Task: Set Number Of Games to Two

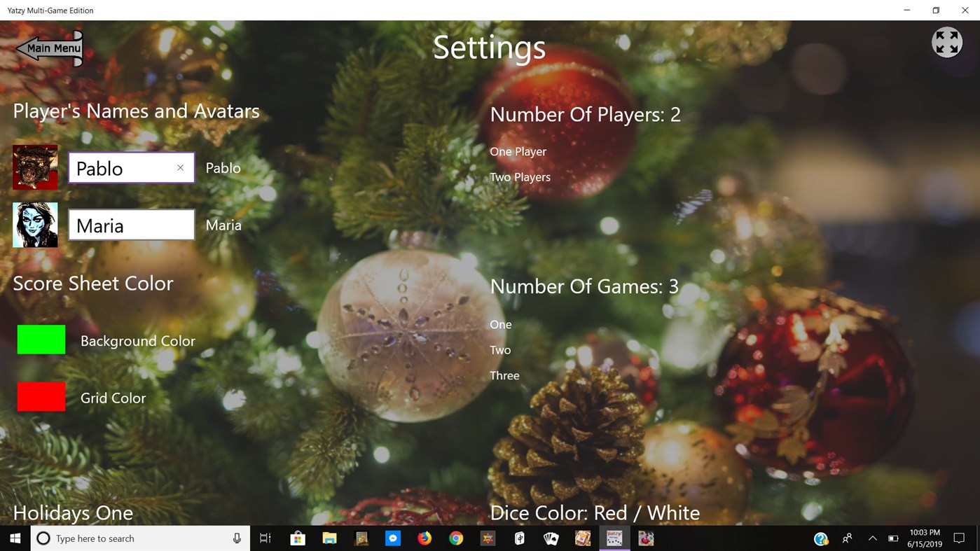Action: tap(500, 349)
